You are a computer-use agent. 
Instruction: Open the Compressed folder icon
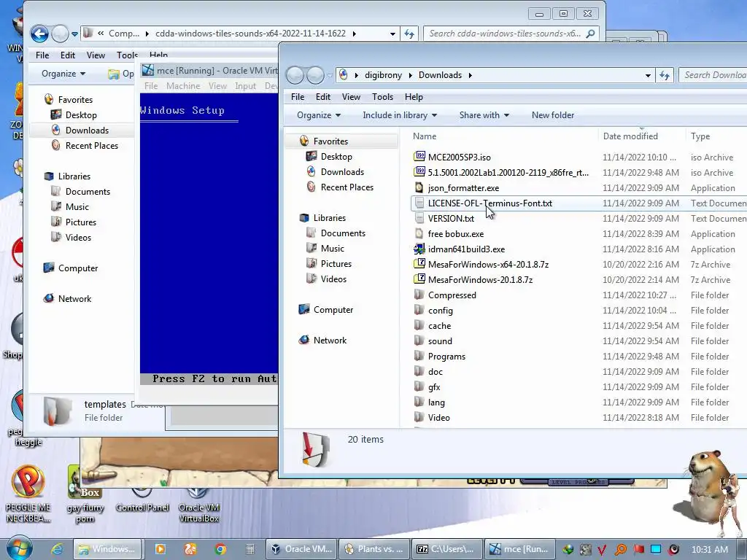coord(419,295)
